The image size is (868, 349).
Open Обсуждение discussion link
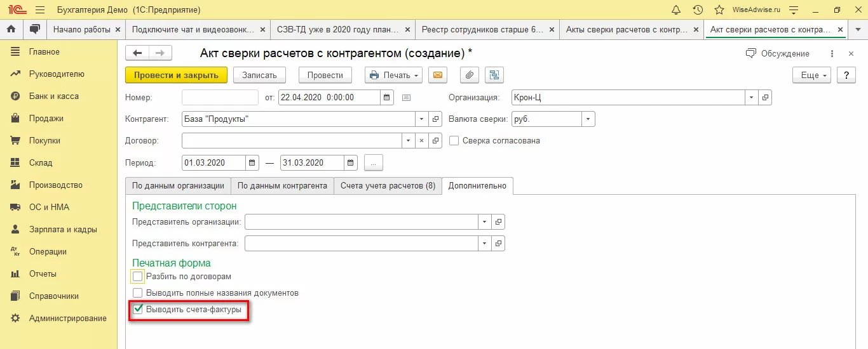(778, 53)
